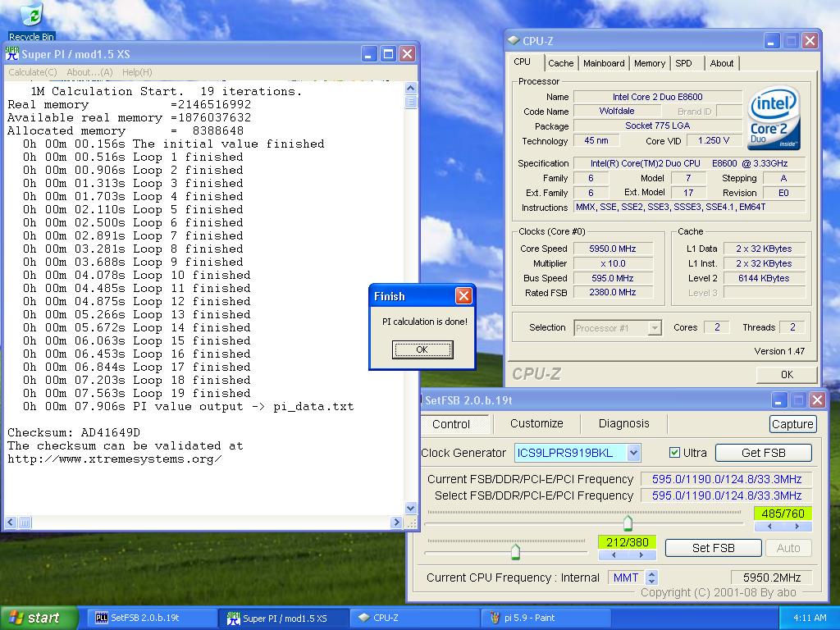Screen dimensions: 840x630
Task: Decrease the 212/380 value with left arrow
Action: [614, 555]
